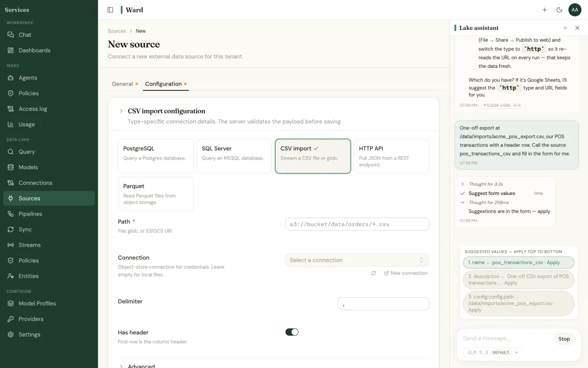Open Model Profiles under Configure
588x368 pixels.
click(x=49, y=303)
